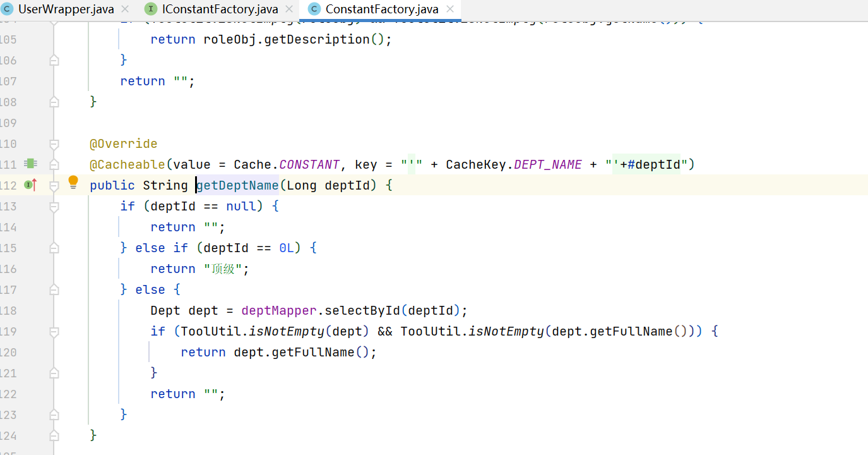
Task: Collapse the fold marker at line 108
Action: 54,102
